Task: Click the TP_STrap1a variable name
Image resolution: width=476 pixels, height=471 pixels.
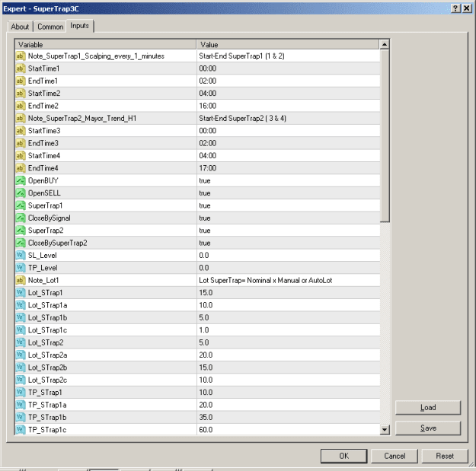Action: tap(47, 405)
